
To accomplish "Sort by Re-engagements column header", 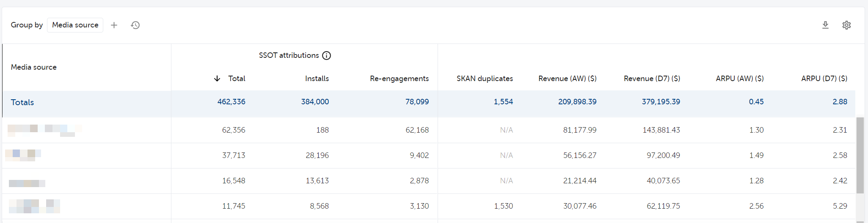I will pos(399,79).
